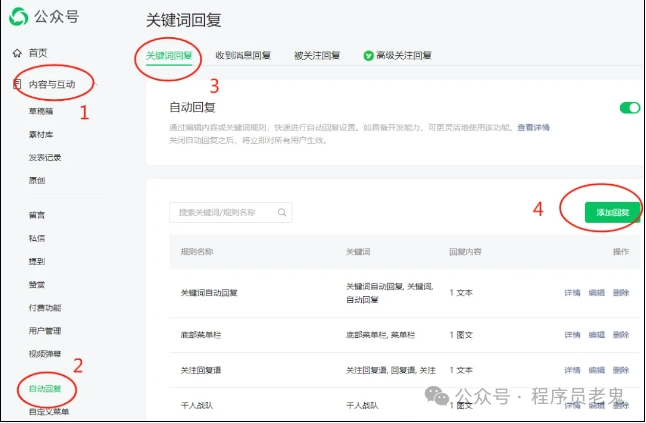This screenshot has width=646, height=423.
Task: Click the 关键词 column header
Action: tap(358, 252)
